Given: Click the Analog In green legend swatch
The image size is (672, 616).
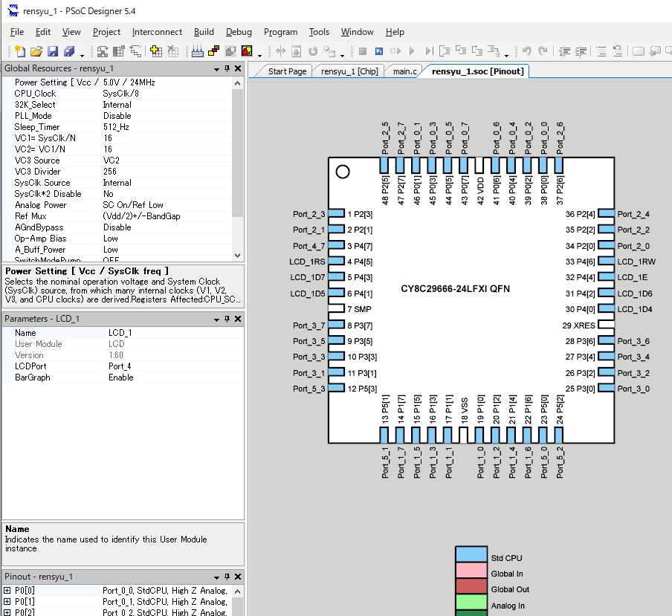Looking at the screenshot, I should 471,602.
